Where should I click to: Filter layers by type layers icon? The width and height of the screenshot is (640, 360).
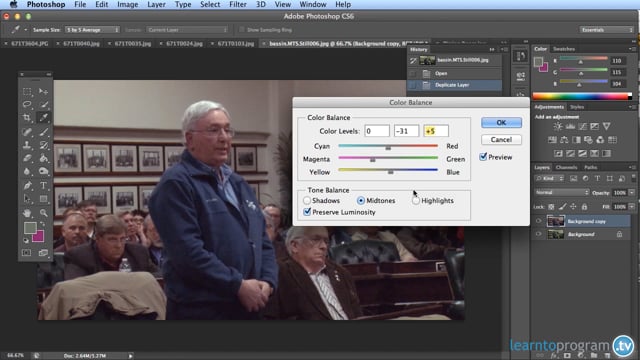[597, 178]
